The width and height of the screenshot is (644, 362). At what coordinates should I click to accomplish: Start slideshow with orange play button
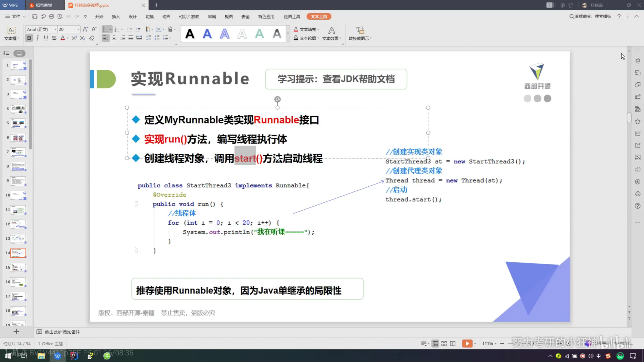(467, 343)
